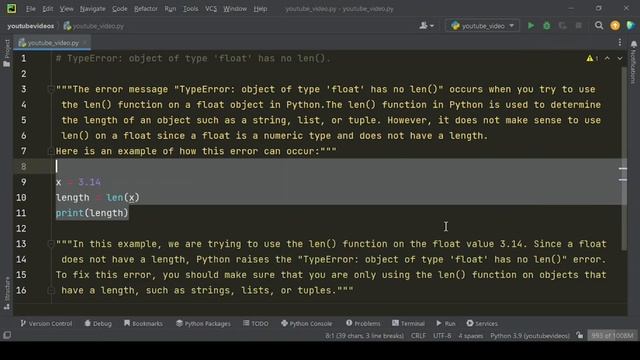Open Version Control tool window
This screenshot has width=640, height=360.
[46, 323]
